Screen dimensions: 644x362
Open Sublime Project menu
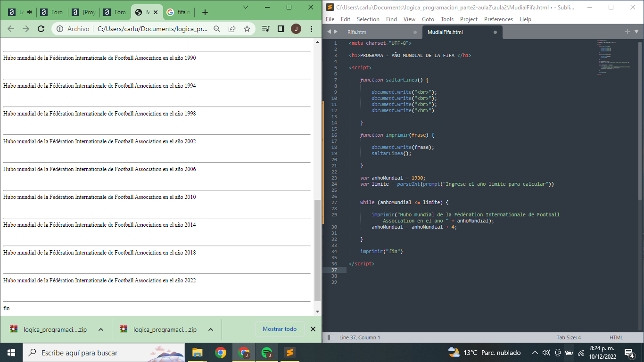pos(469,19)
